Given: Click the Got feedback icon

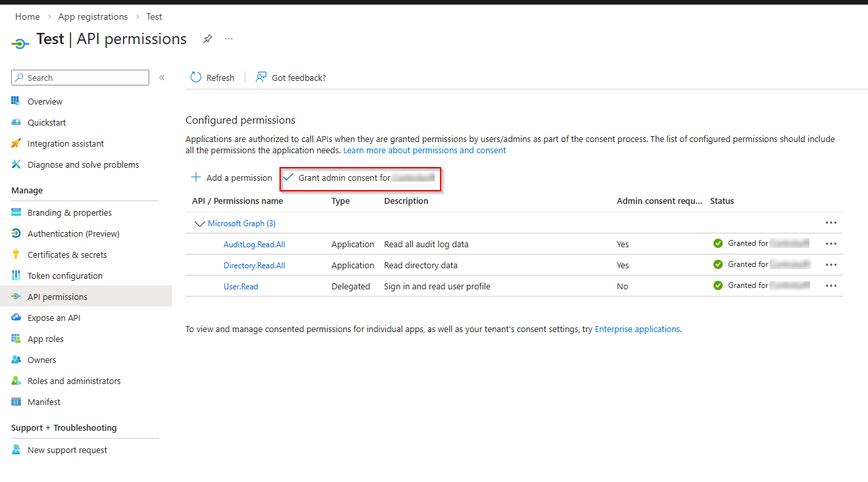Looking at the screenshot, I should (261, 78).
